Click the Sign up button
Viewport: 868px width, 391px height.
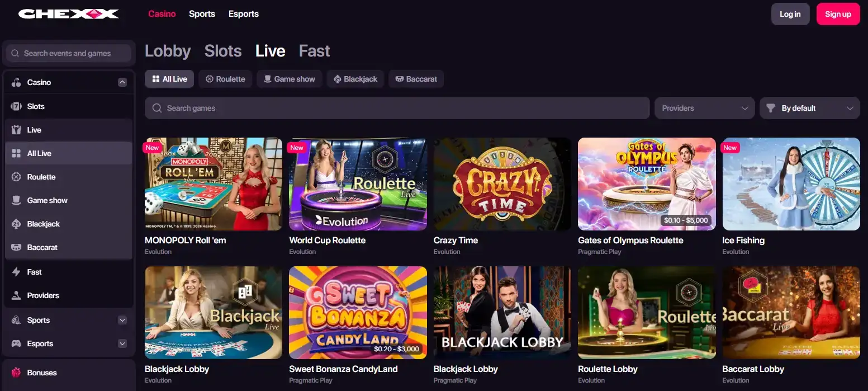coord(838,14)
